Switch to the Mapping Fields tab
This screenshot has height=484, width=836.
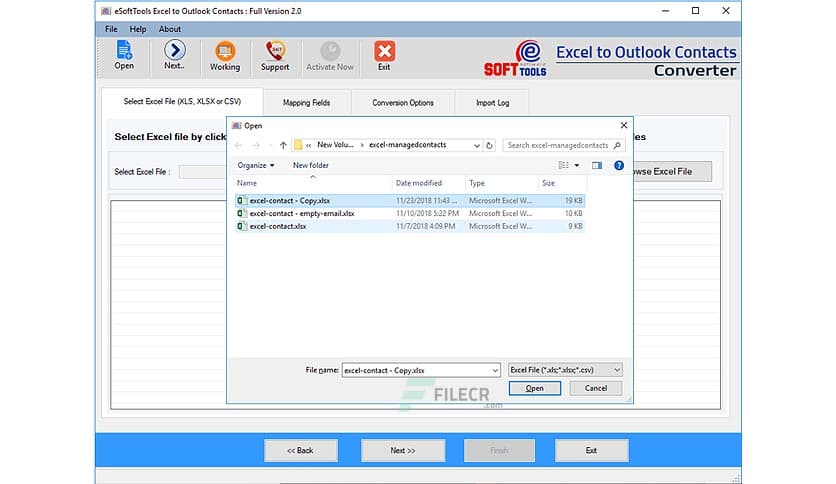point(307,102)
